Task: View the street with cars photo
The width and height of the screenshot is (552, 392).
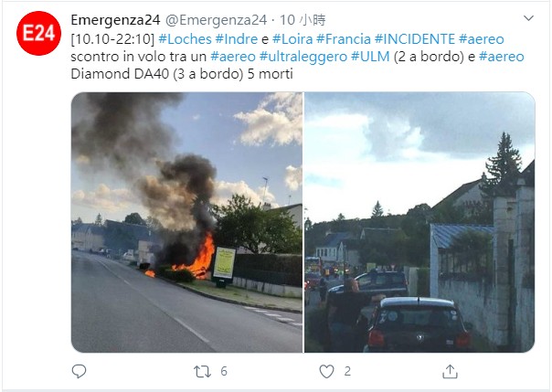Action: [x=419, y=222]
